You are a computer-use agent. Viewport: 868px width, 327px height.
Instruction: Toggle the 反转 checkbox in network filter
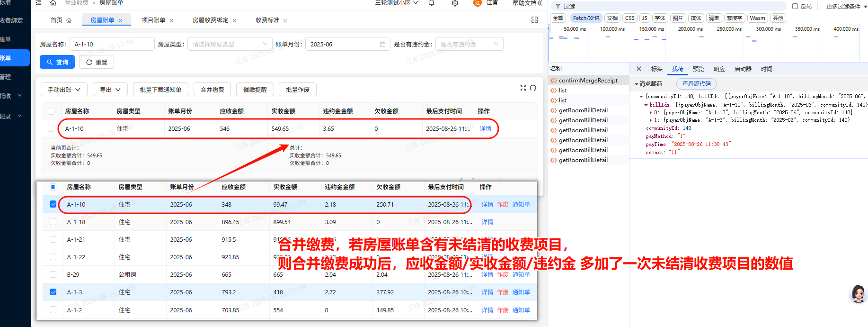tap(795, 6)
